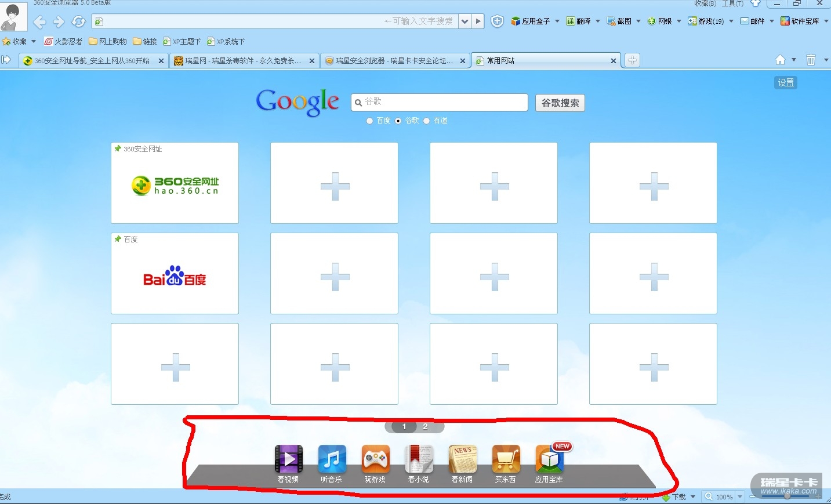Select the 百度 search engine radio

point(369,121)
